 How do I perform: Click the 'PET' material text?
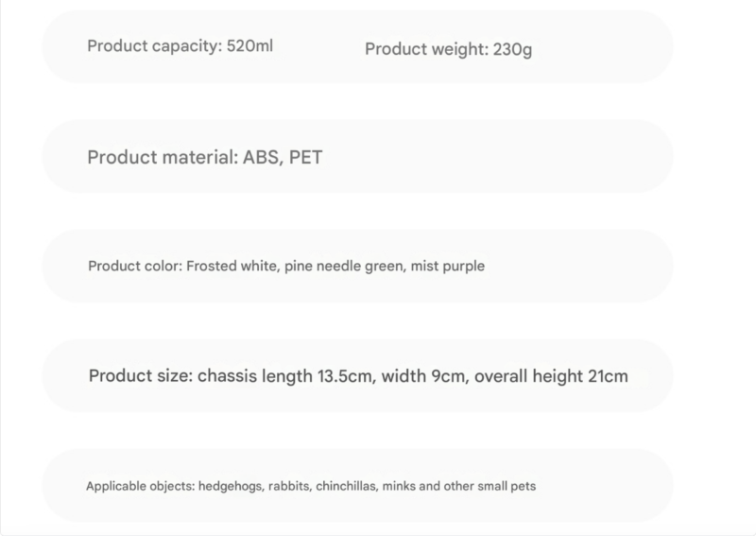click(x=305, y=157)
